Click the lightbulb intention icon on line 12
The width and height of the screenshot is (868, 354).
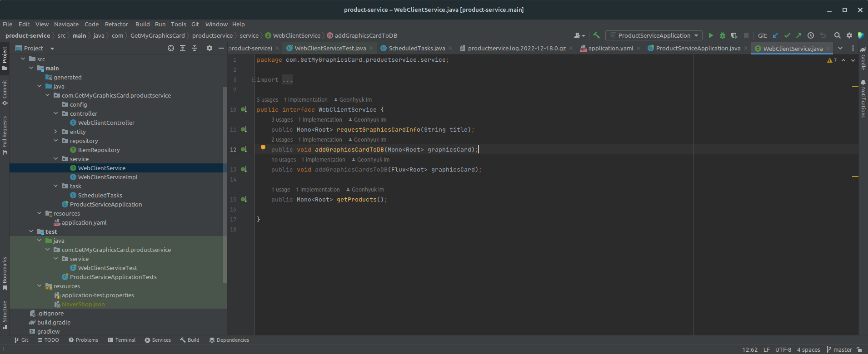[x=263, y=148]
